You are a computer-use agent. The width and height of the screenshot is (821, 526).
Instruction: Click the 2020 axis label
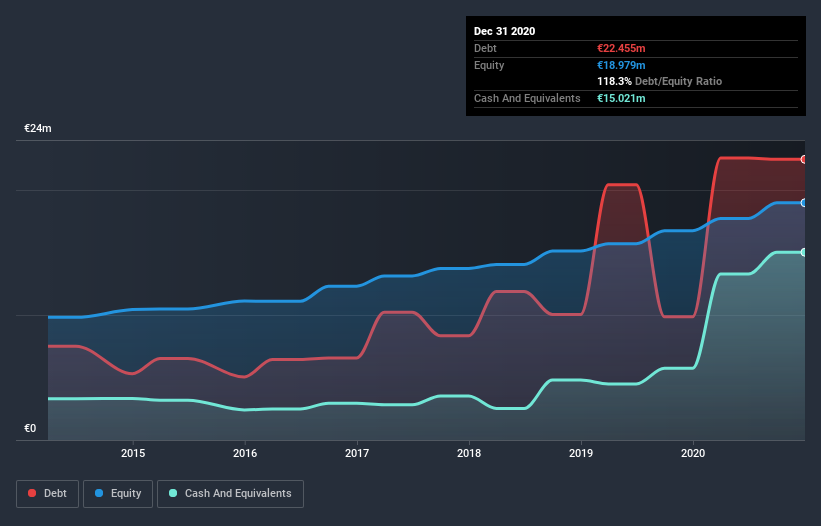(x=693, y=453)
